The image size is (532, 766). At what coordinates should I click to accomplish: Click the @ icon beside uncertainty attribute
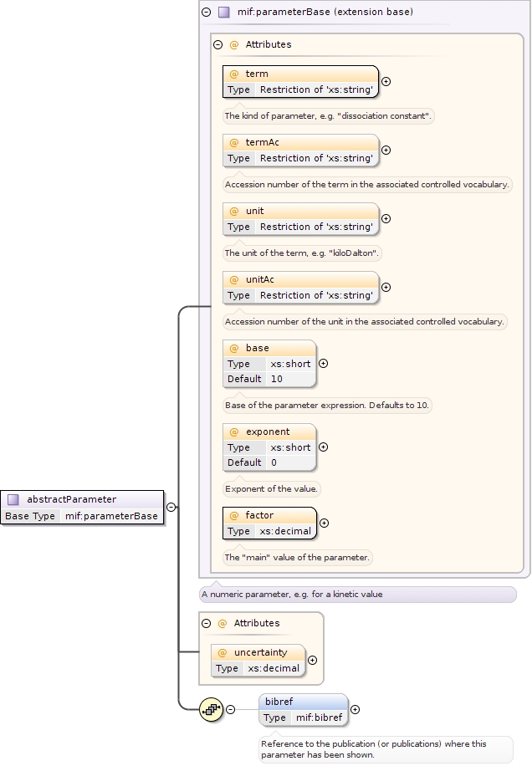[223, 653]
